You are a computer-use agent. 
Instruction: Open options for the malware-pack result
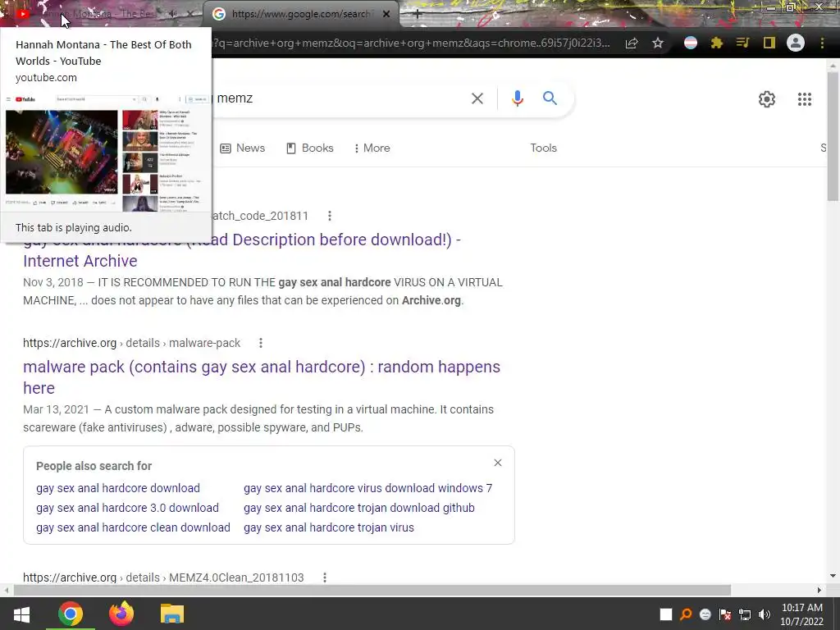[261, 343]
